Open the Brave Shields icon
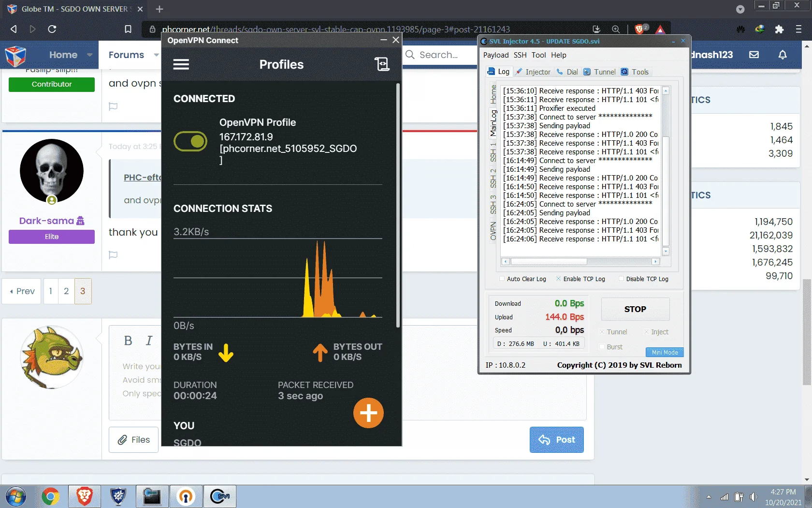 (x=639, y=29)
